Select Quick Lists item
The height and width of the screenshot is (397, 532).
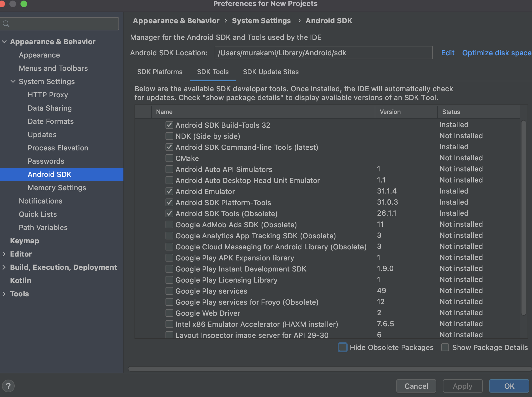point(38,214)
